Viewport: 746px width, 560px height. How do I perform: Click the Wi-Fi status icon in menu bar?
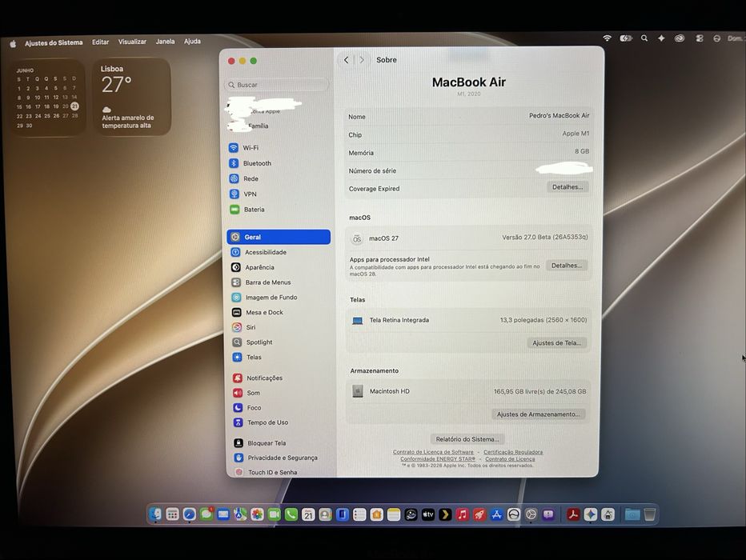click(607, 38)
